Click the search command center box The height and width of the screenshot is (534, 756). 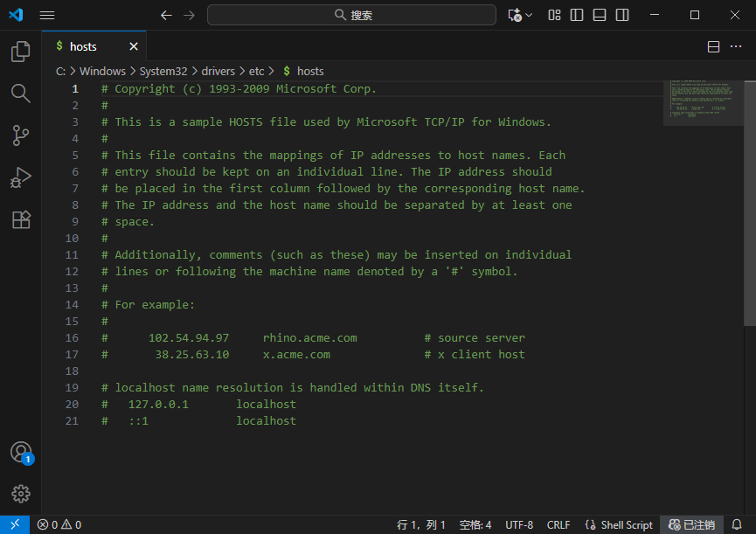pyautogui.click(x=353, y=15)
